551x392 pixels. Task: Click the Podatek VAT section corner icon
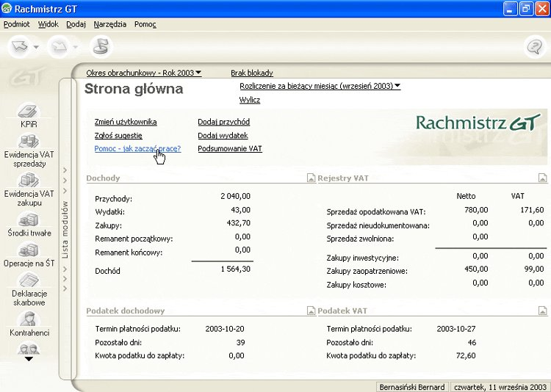click(x=543, y=311)
